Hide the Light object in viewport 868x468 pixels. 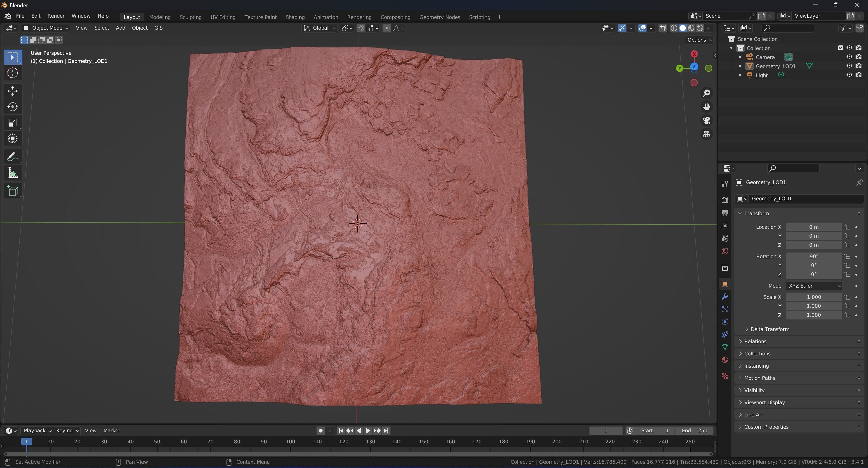click(x=849, y=75)
